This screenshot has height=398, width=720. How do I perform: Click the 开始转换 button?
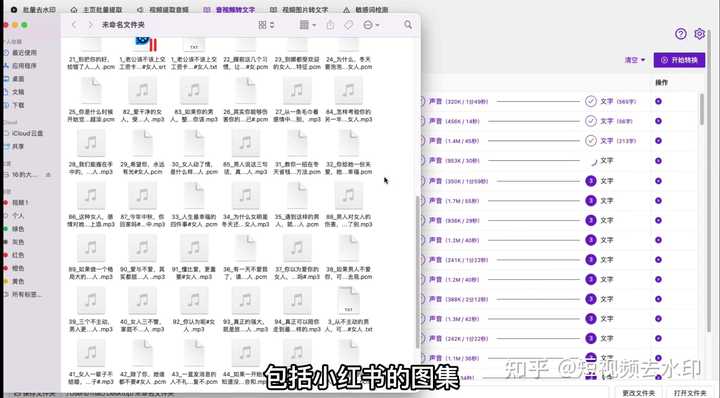679,60
